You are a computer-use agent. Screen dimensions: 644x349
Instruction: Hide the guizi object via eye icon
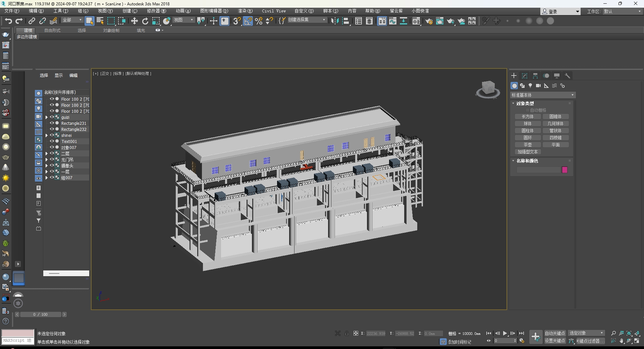[x=52, y=117]
